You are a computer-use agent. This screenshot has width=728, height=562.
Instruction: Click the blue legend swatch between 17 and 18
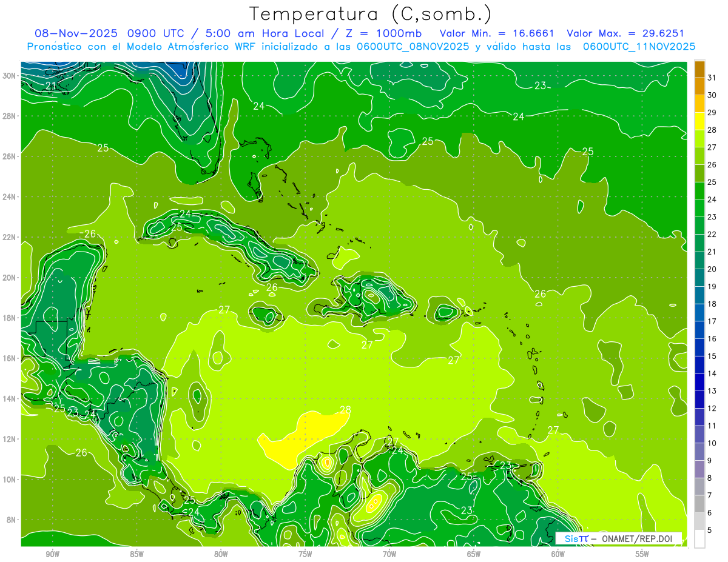tap(699, 312)
